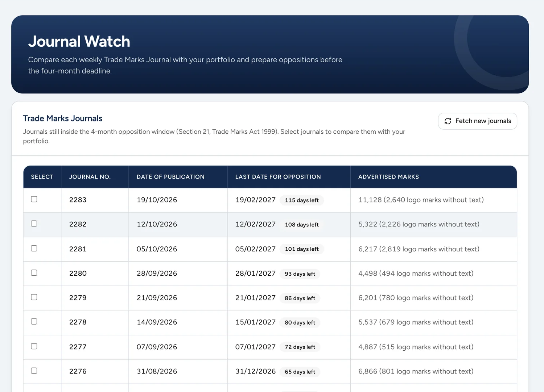The height and width of the screenshot is (392, 544).
Task: Click publication date 07/09/2026
Action: click(157, 347)
